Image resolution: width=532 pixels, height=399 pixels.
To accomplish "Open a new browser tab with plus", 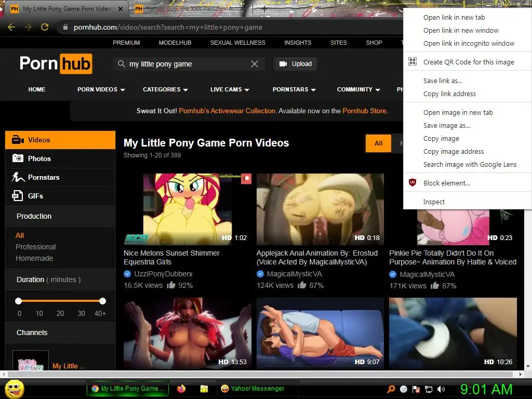I will coord(264,9).
